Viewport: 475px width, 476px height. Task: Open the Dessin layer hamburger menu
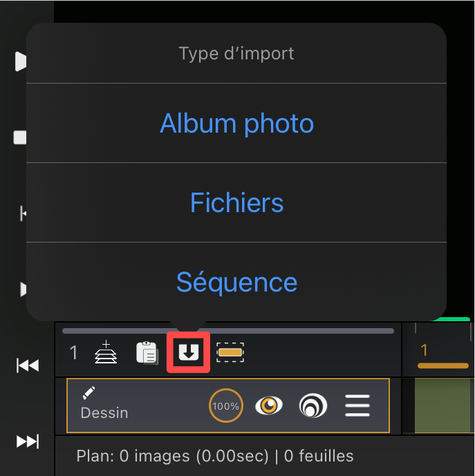[357, 406]
